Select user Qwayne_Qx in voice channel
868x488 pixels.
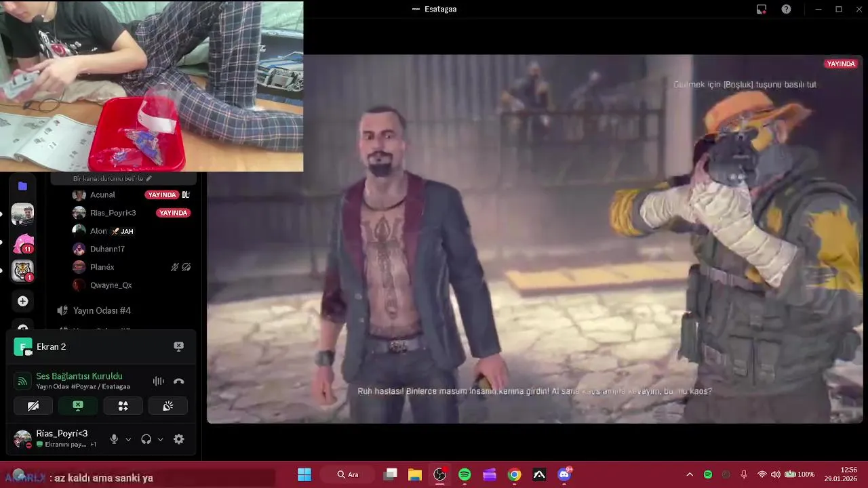pyautogui.click(x=111, y=285)
